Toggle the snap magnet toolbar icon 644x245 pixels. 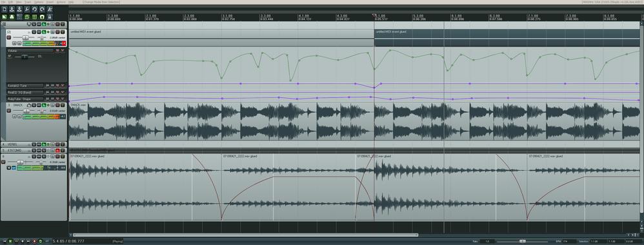(x=42, y=17)
